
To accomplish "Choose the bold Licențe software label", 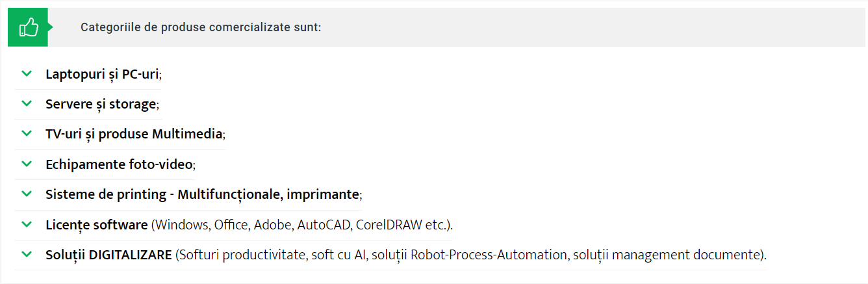I will (97, 225).
